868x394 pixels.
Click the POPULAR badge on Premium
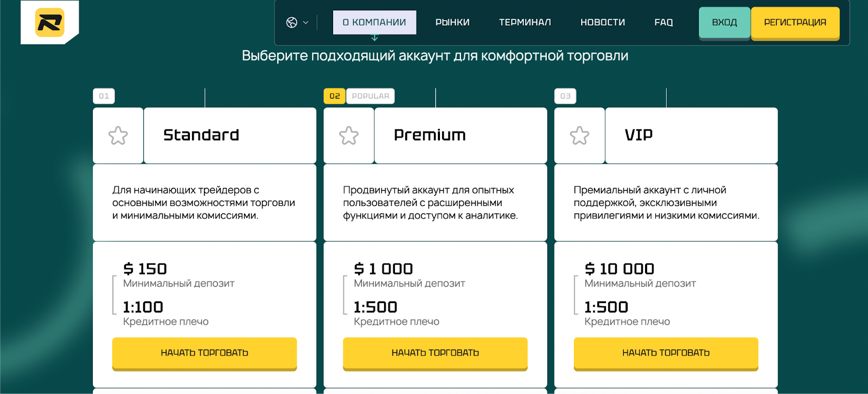[x=371, y=96]
